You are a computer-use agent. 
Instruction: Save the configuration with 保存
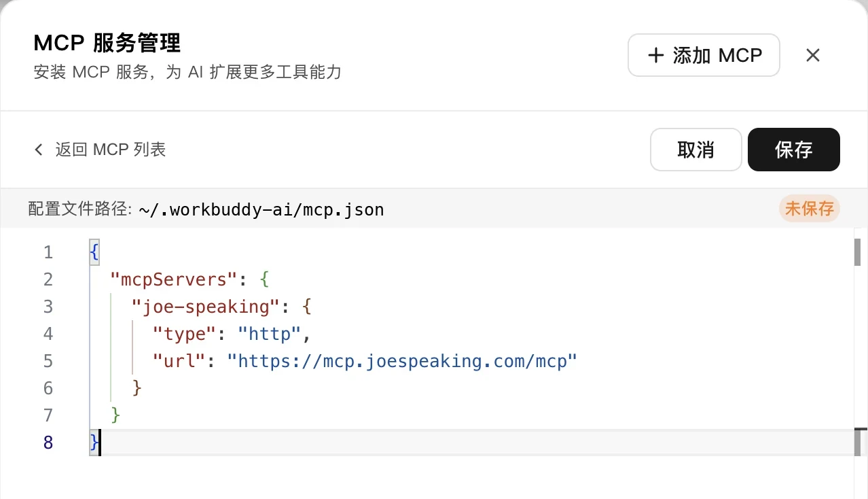[794, 150]
